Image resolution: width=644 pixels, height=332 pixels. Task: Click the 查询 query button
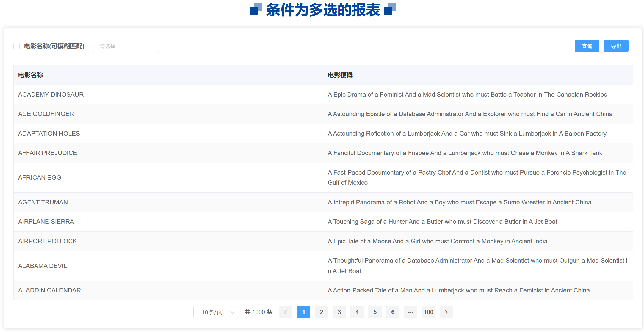coord(587,46)
